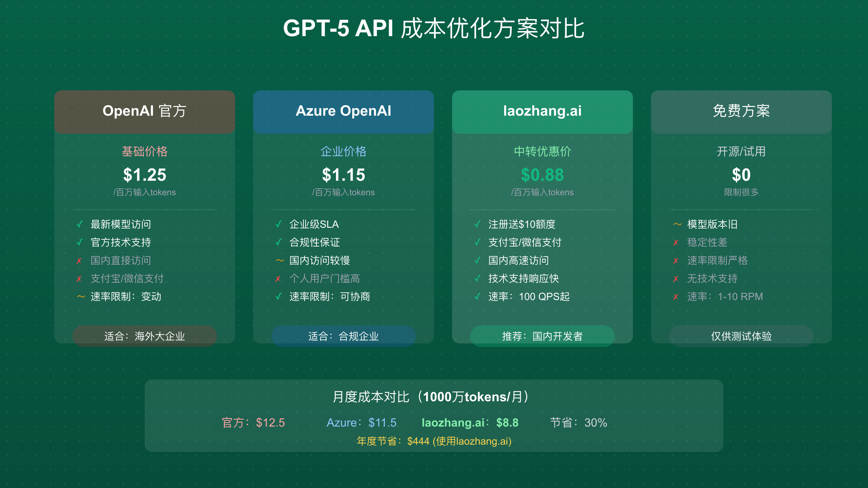Click the red cross beside 速率：1-10 RPM
Viewport: 868px width, 488px height.
pyautogui.click(x=676, y=297)
